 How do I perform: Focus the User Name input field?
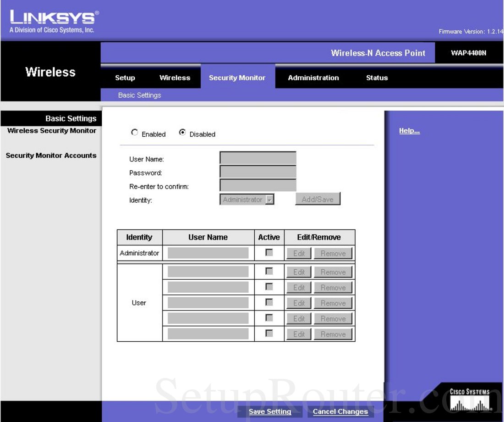pyautogui.click(x=258, y=158)
